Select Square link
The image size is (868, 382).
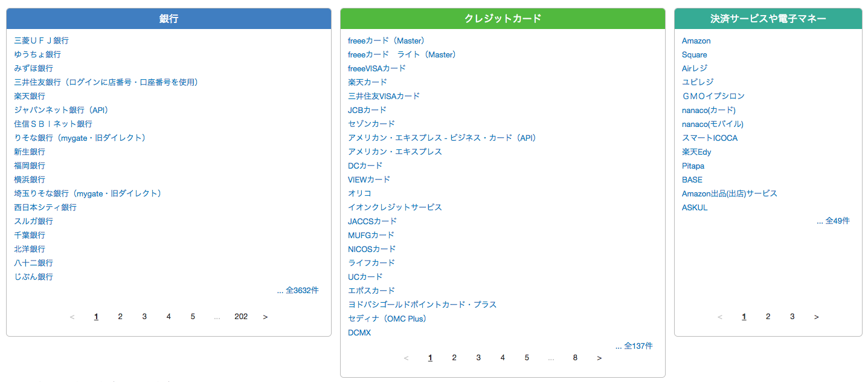coord(695,54)
